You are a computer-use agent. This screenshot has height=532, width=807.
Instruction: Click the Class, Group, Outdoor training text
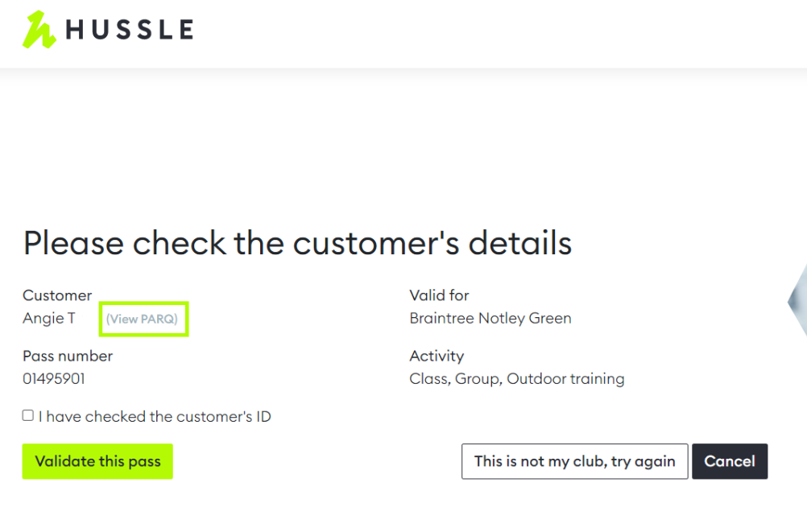tap(517, 378)
